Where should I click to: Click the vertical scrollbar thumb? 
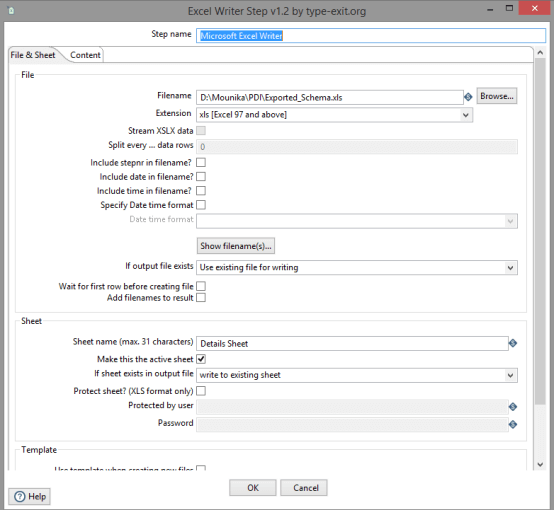coord(540,231)
